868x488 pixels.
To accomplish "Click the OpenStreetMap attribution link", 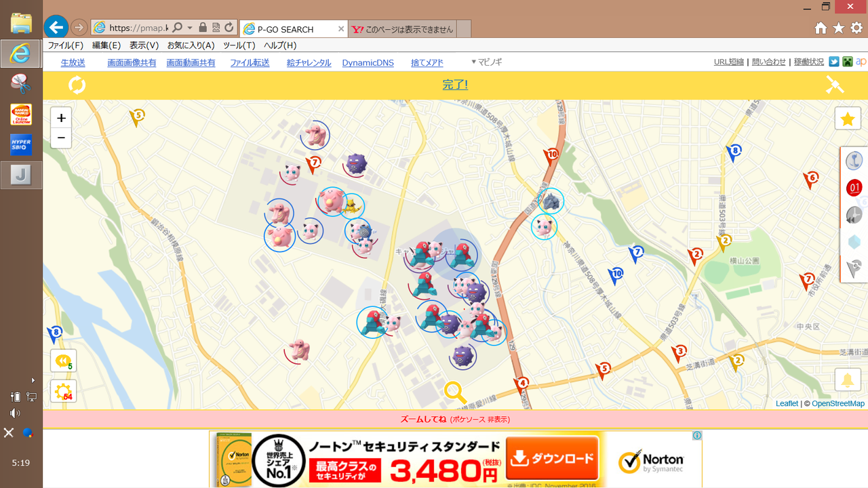I will click(x=838, y=403).
